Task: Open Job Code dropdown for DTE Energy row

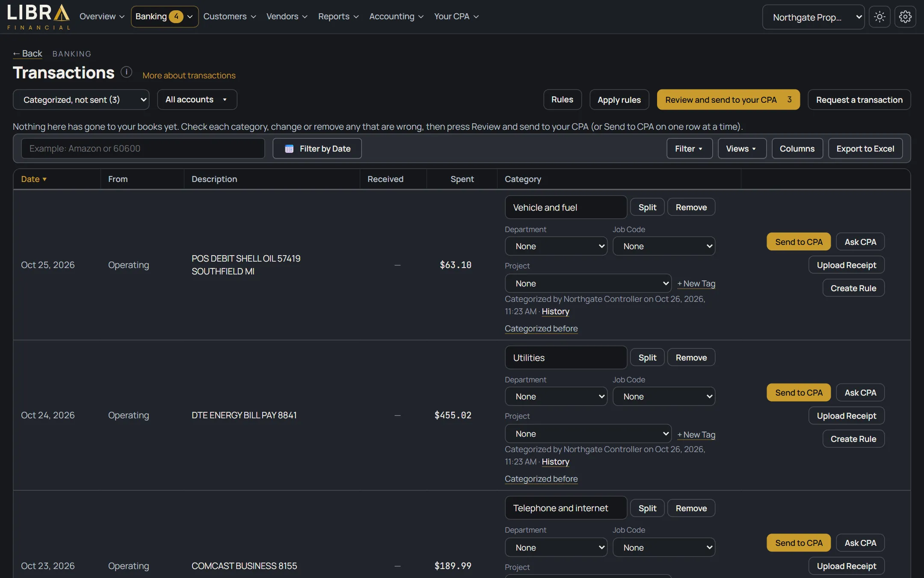Action: pyautogui.click(x=663, y=396)
